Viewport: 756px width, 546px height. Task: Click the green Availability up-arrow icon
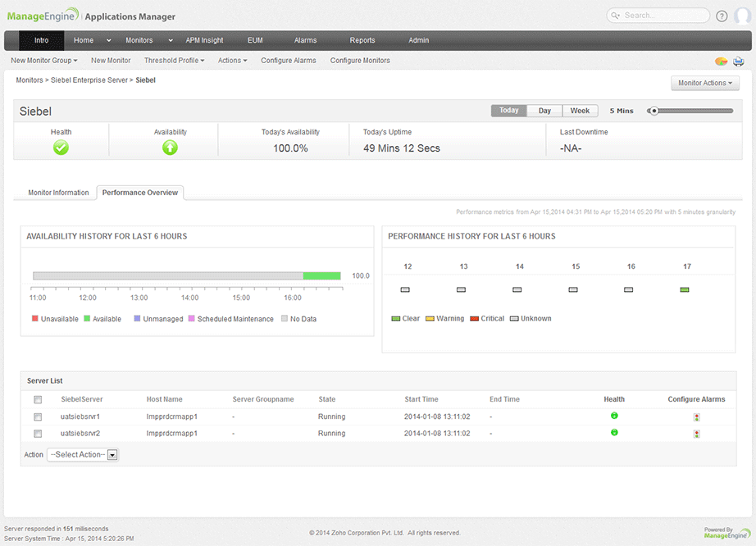point(170,148)
